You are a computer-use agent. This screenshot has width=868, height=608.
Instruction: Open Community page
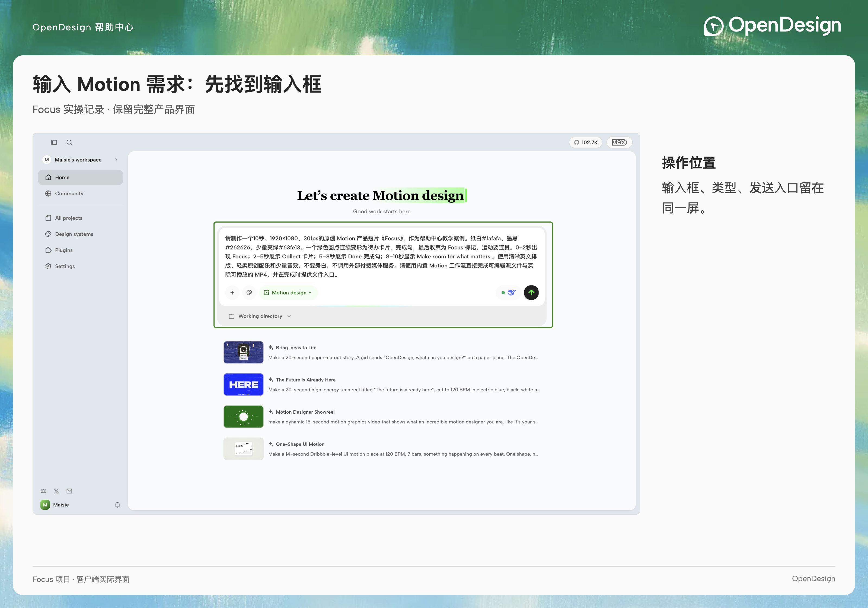81,193
